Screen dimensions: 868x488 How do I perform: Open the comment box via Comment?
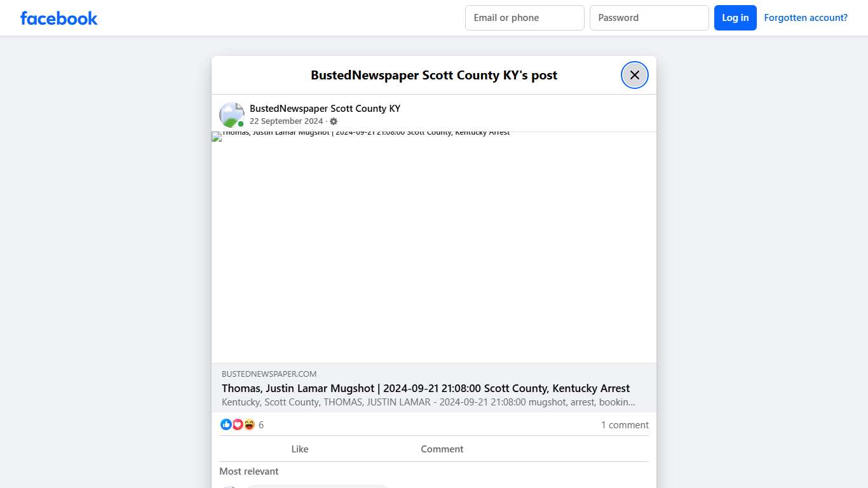(442, 449)
